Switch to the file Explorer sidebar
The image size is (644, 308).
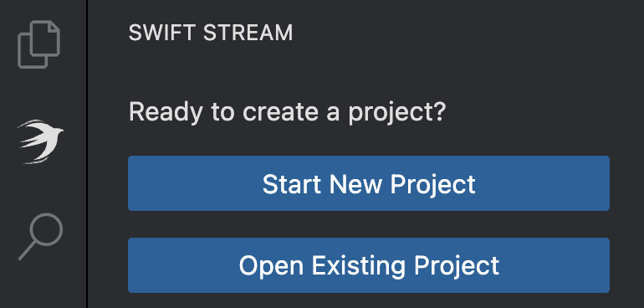[x=39, y=44]
